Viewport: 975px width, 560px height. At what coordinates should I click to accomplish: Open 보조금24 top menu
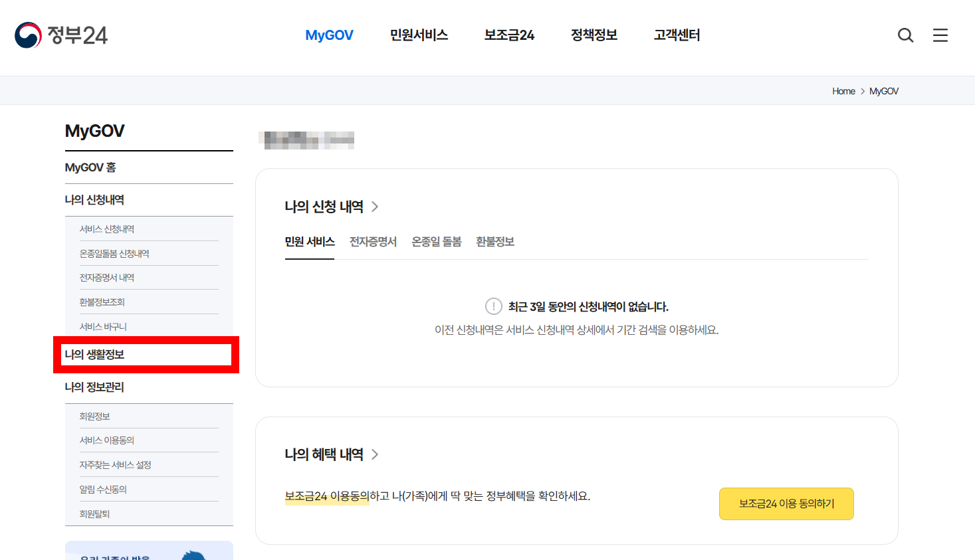pyautogui.click(x=509, y=35)
